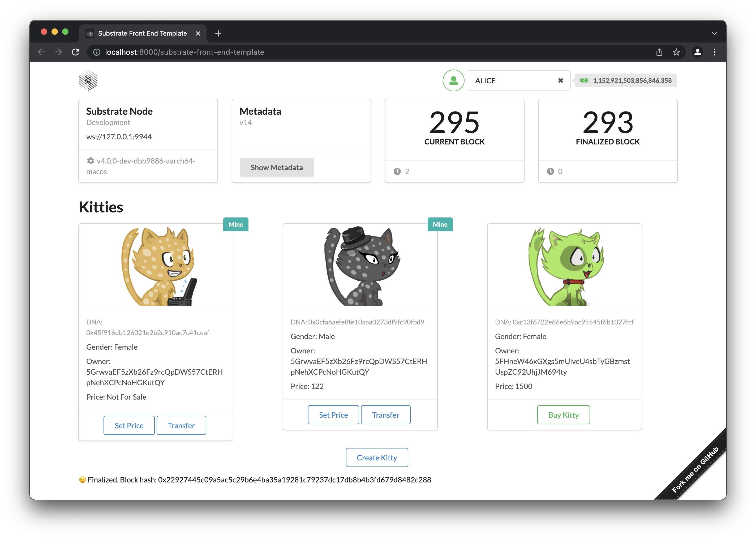The width and height of the screenshot is (756, 539).
Task: Set Price for the gray male kitty
Action: (333, 414)
